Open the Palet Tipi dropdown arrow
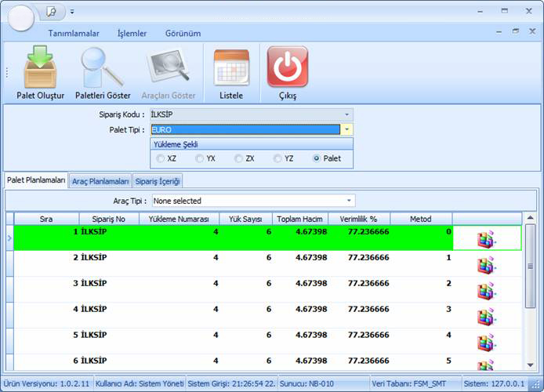The image size is (544, 392). pos(347,129)
